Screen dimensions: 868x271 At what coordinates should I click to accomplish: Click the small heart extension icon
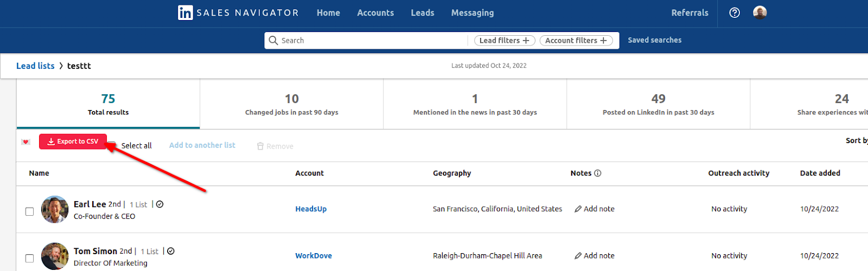click(x=25, y=142)
